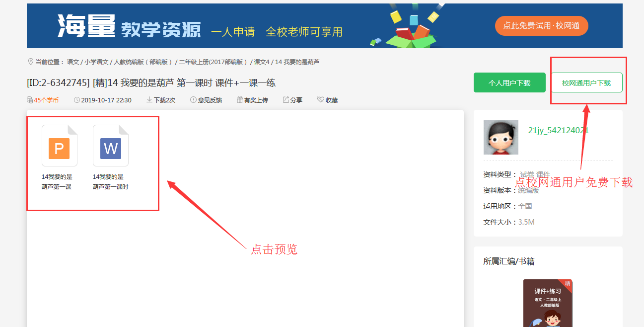This screenshot has width=644, height=327.
Task: Click the 意见反馈 feedback icon
Action: click(x=193, y=100)
